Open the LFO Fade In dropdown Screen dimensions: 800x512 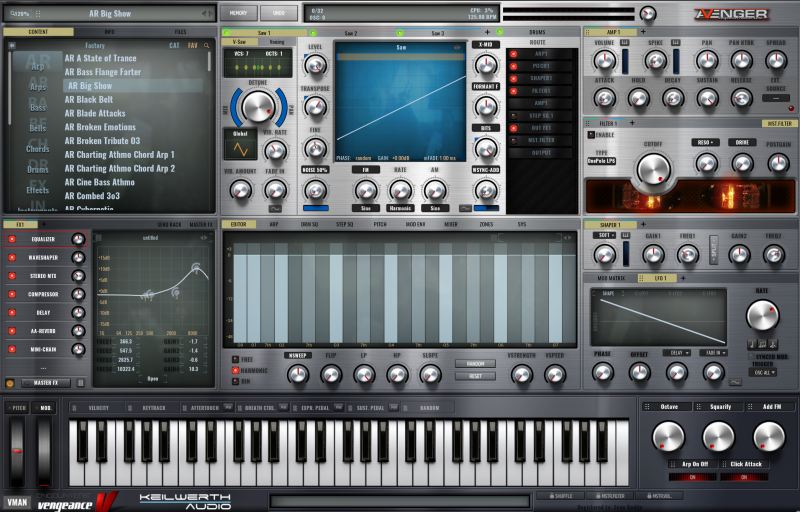coord(713,353)
